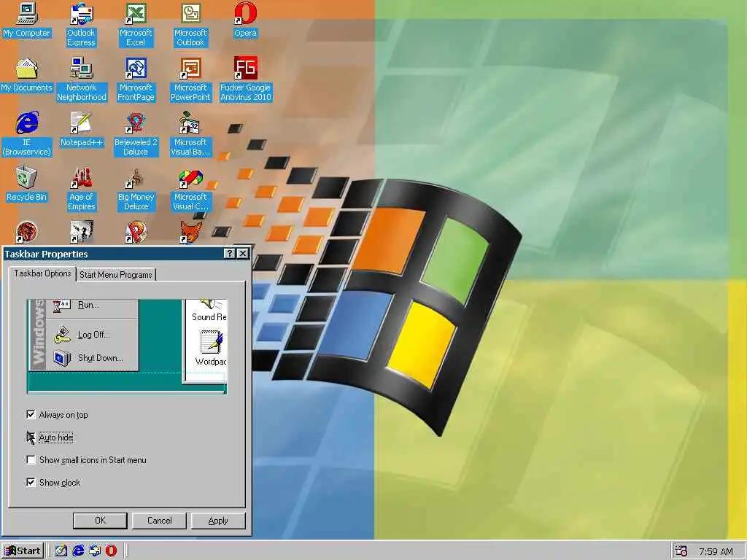Click the fox icon on the desktop
Viewport: 747px width, 560px height.
click(190, 232)
